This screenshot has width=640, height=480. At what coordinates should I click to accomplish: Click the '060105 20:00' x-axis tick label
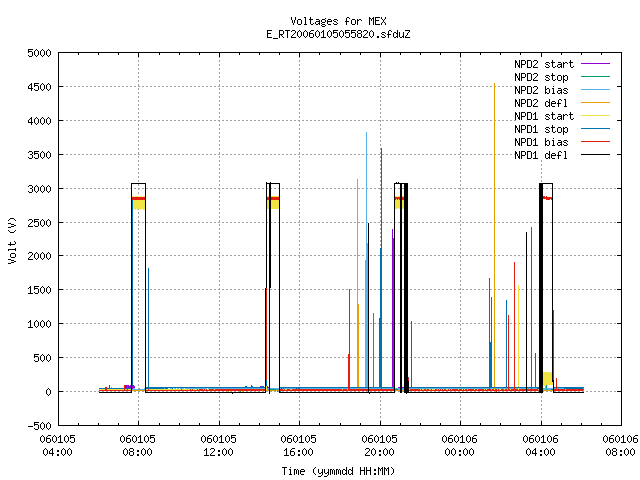pyautogui.click(x=379, y=446)
